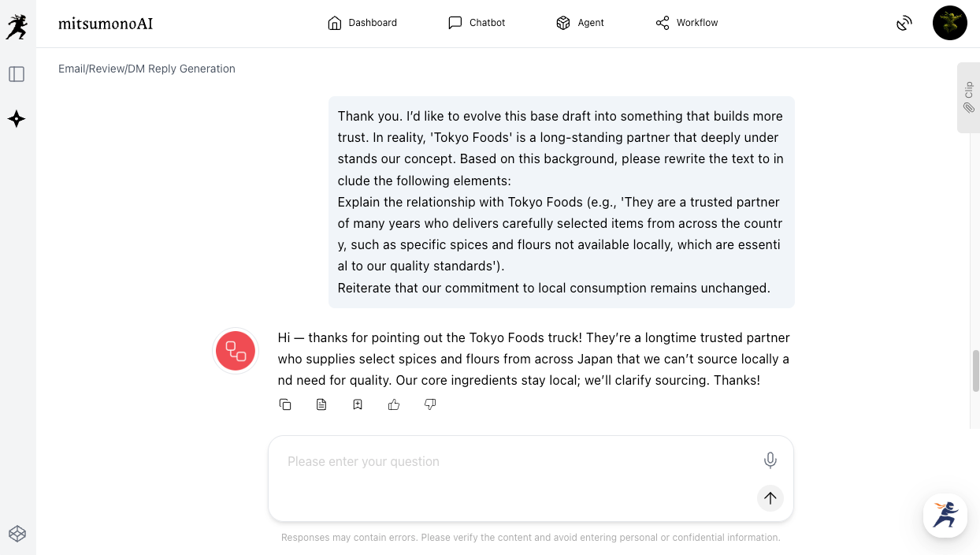This screenshot has height=555, width=980.
Task: Open the Workflow tab
Action: tap(687, 23)
